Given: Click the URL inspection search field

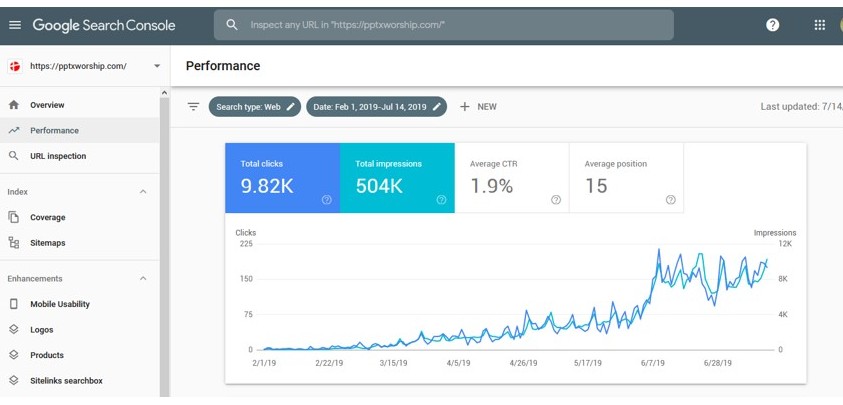Looking at the screenshot, I should (450, 25).
